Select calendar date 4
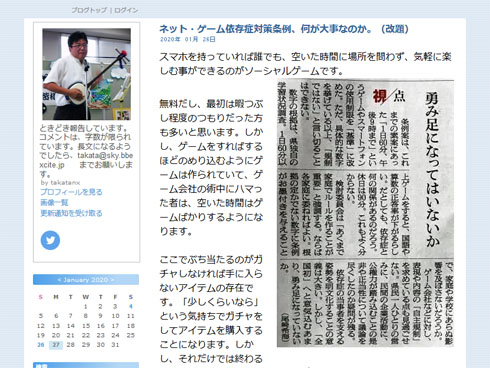This screenshot has width=490, height=368. coord(131,306)
